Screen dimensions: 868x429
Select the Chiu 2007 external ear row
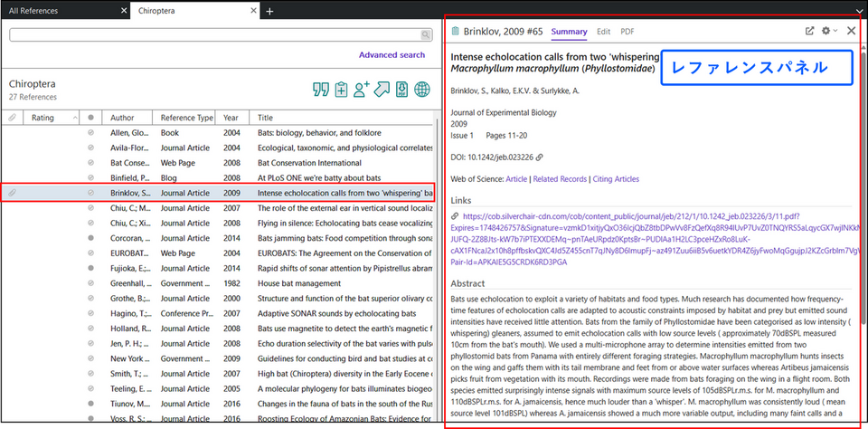(x=218, y=208)
